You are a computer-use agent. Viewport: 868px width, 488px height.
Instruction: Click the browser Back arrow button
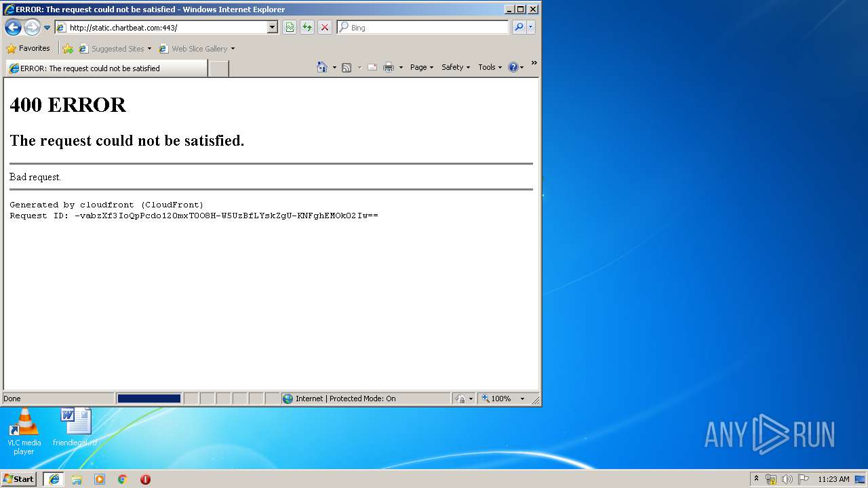(x=13, y=27)
